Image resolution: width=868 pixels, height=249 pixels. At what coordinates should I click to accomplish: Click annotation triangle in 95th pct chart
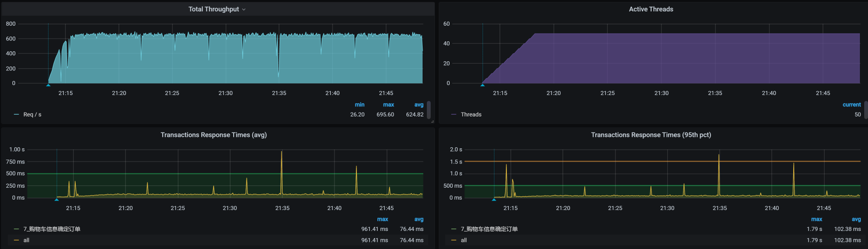click(x=494, y=200)
